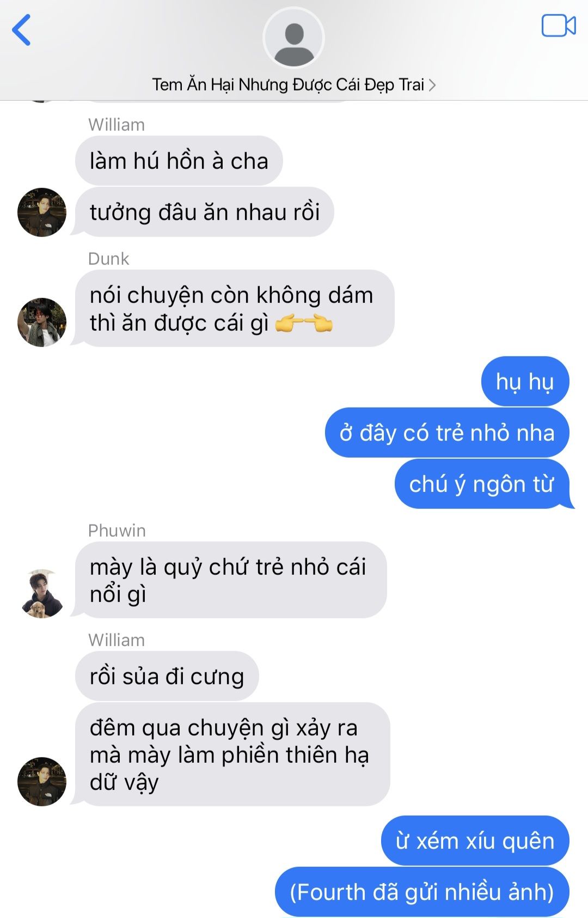588x918 pixels.
Task: Select the 'ừ xém xíu quên' bubble
Action: [475, 841]
